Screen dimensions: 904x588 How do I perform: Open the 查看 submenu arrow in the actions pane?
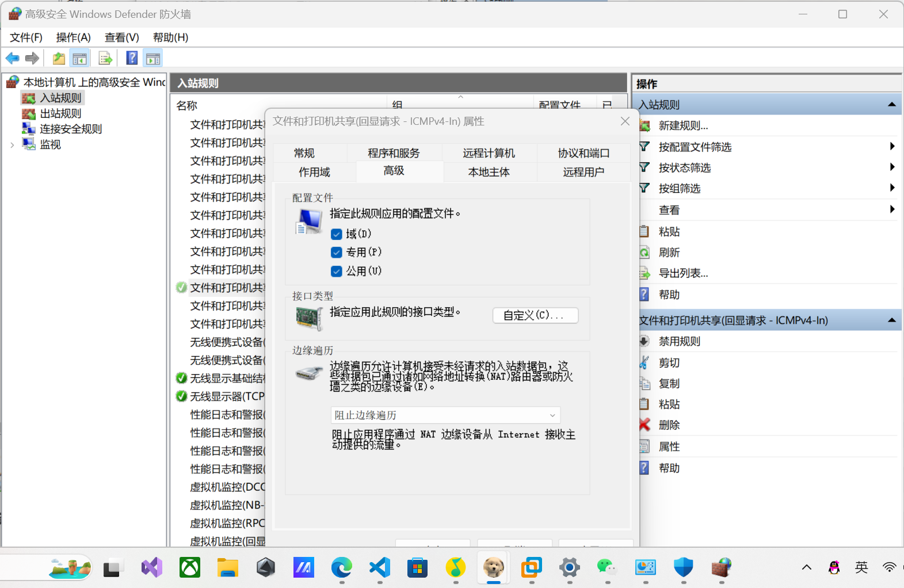tap(892, 209)
